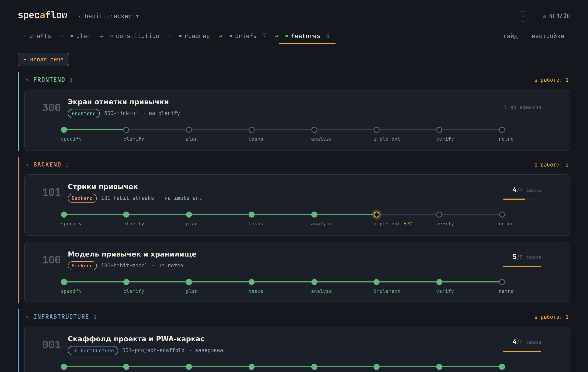This screenshot has width=588, height=372.
Task: Open feature Стрики привычек
Action: (x=103, y=187)
